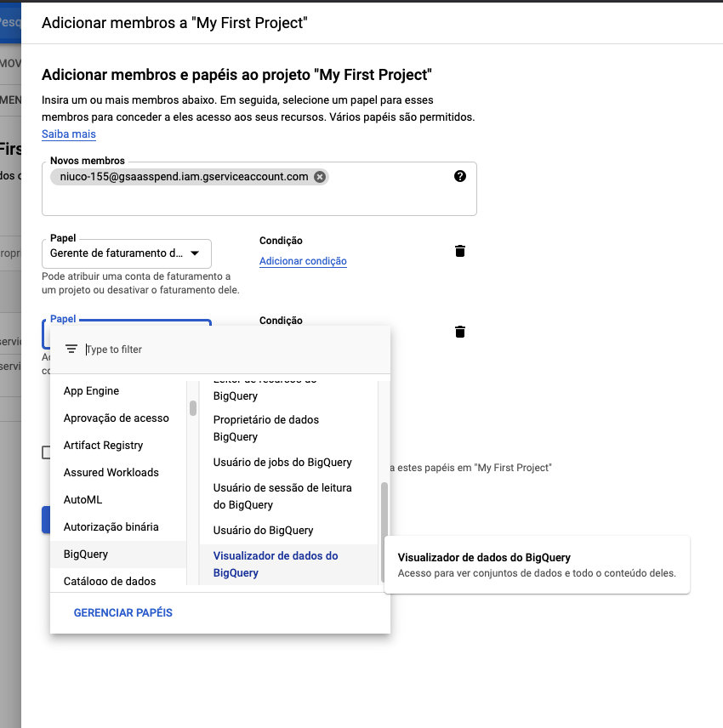Pick the AutoML category
Screen dimensions: 723x728
coord(118,500)
